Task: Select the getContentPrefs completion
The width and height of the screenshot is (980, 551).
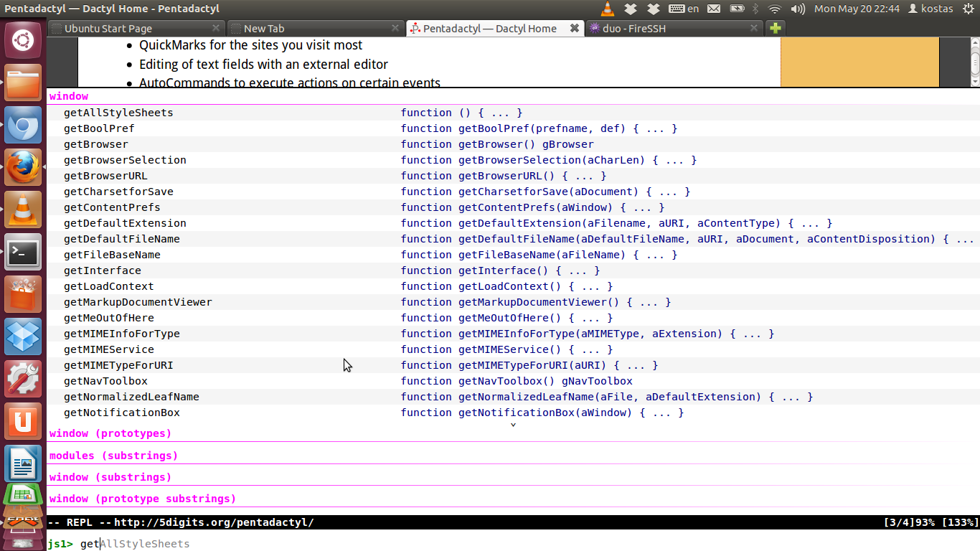Action: point(513,207)
